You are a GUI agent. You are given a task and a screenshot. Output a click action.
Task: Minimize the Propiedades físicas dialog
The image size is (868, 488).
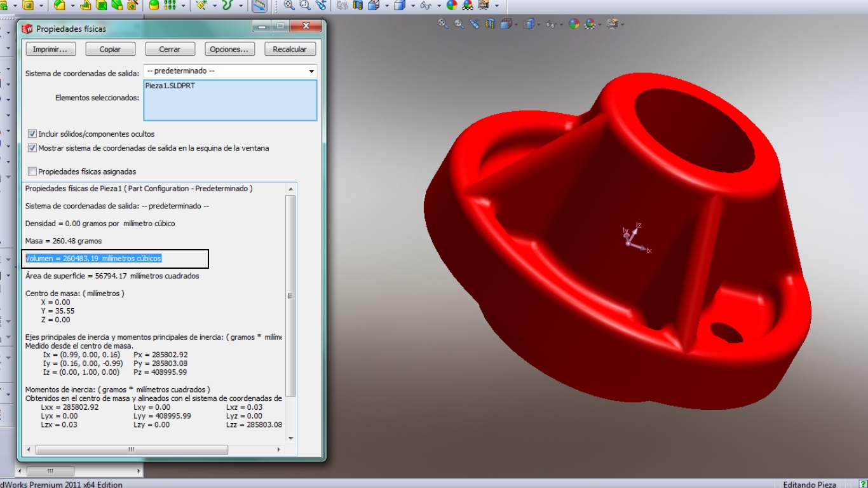coord(262,26)
